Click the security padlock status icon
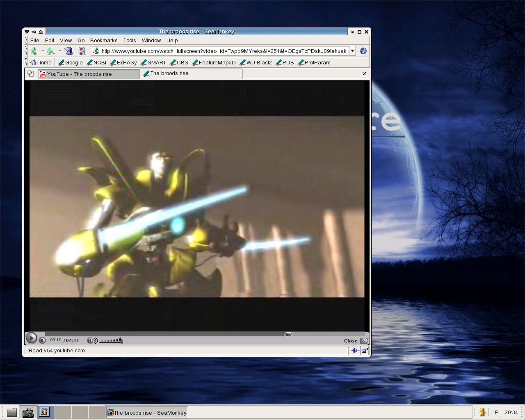Screen dimensions: 525x420 pos(364,351)
